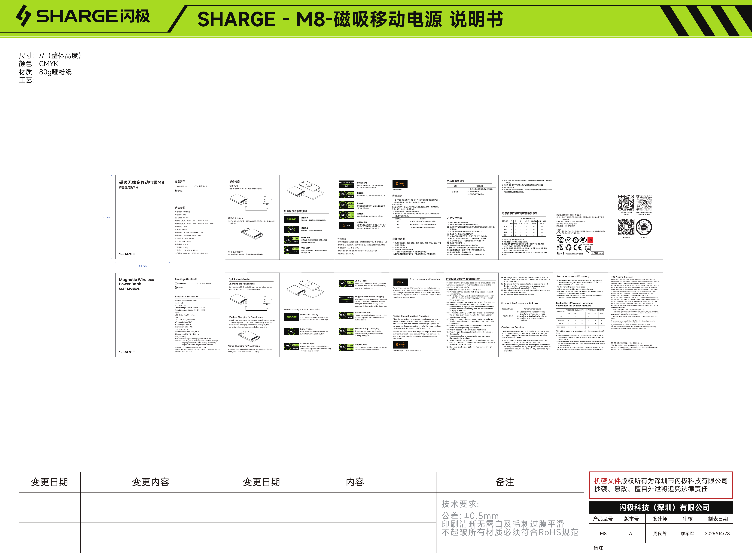Select the '颜色: CMYK' spec line
Image resolution: width=752 pixels, height=560 pixels.
(39, 64)
